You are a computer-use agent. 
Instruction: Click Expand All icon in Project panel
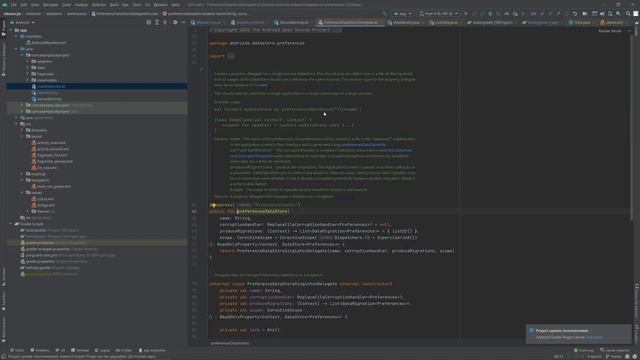157,22
